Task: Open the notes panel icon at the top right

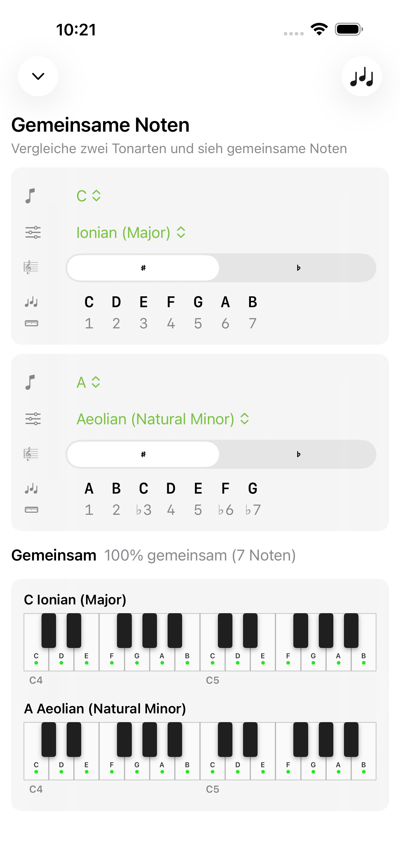Action: 361,77
